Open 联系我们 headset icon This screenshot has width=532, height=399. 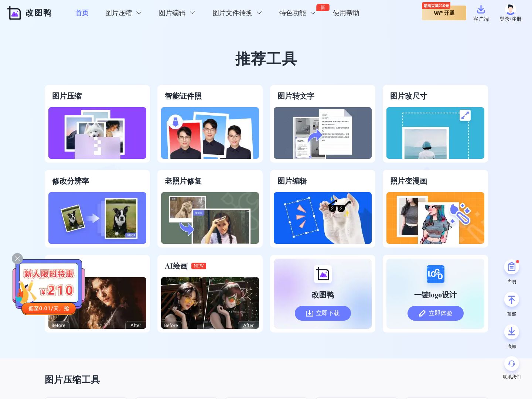click(512, 364)
